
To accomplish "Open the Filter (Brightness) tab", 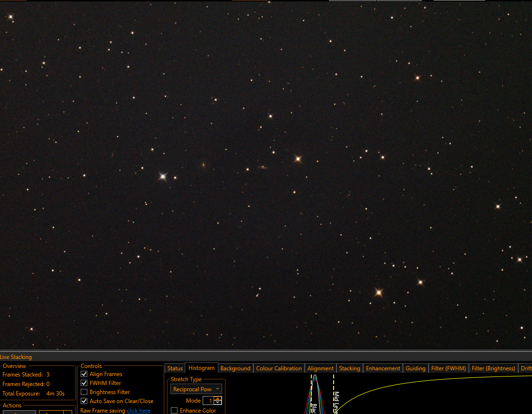I will click(x=493, y=368).
